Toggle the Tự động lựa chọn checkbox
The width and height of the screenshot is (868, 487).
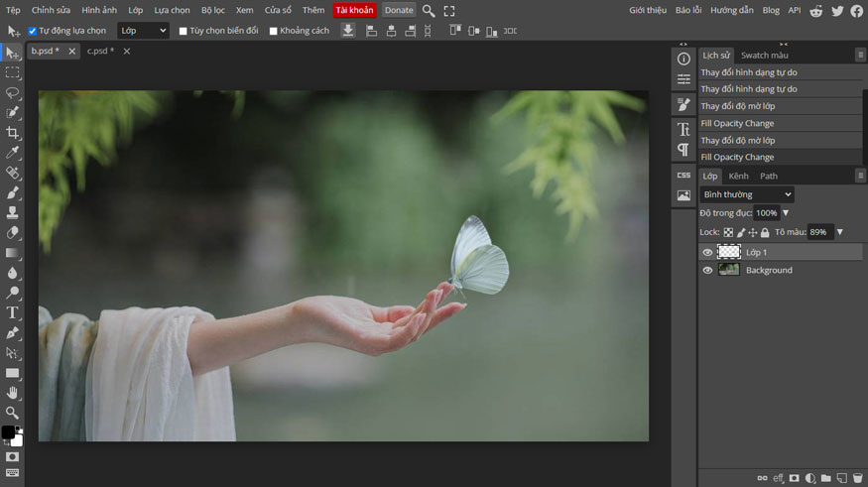point(33,31)
